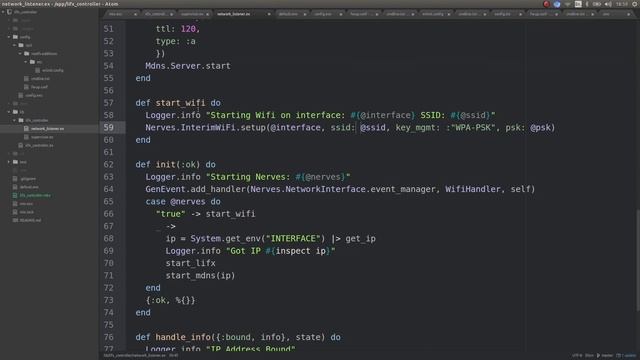Screen dimensions: 640x360
Task: Open the volume sound indicator
Action: click(x=608, y=4)
